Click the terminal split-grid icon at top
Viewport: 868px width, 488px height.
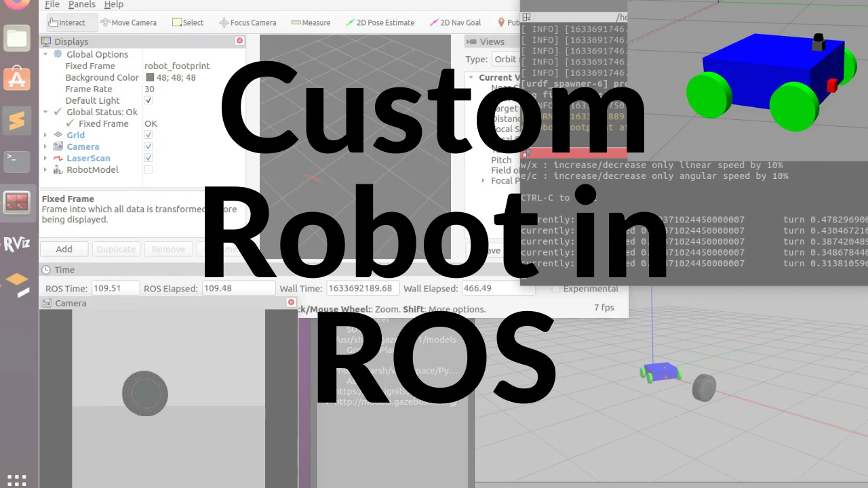(526, 18)
